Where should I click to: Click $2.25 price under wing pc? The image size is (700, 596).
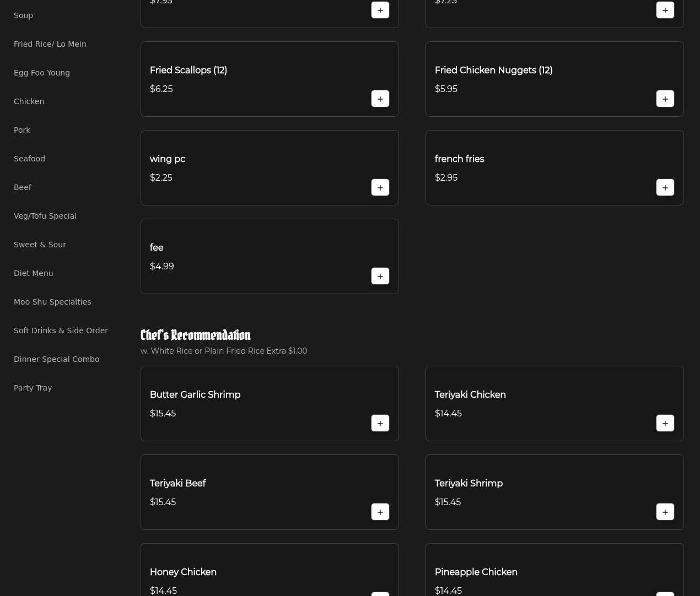tap(161, 177)
